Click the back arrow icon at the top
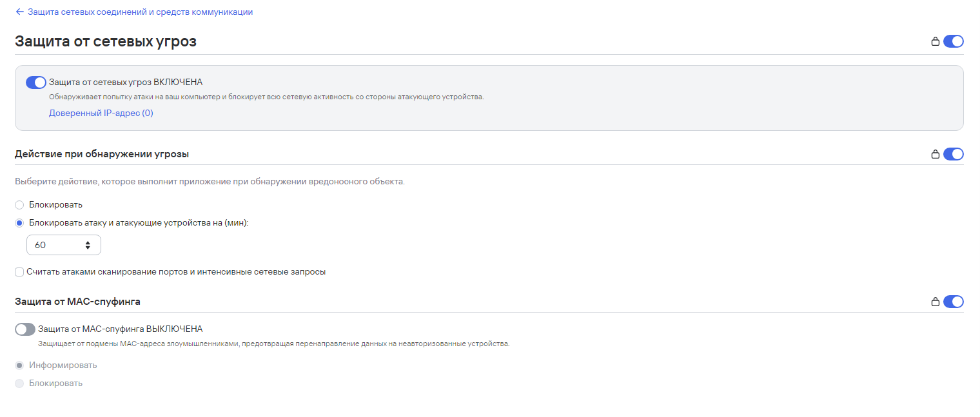This screenshot has height=417, width=980. coord(19,12)
